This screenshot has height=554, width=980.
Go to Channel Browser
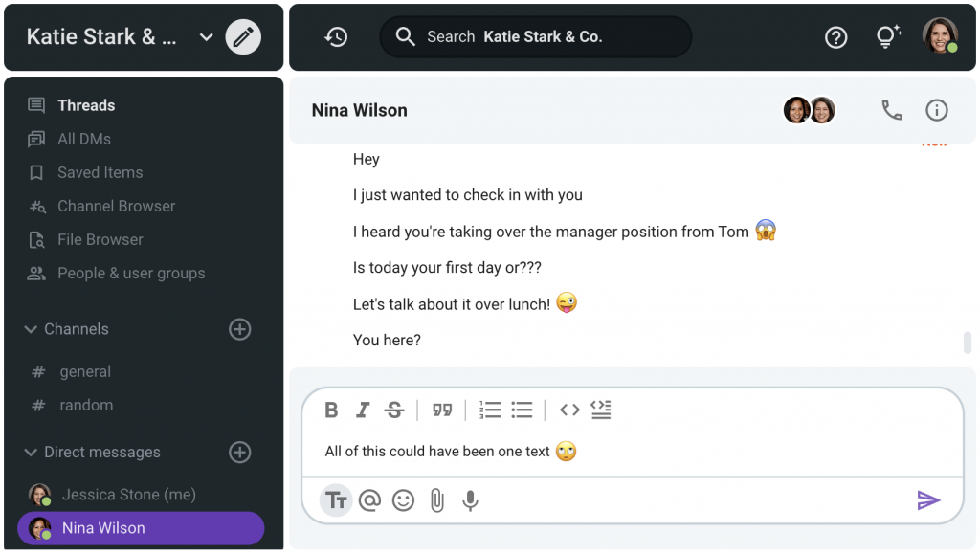pos(116,206)
